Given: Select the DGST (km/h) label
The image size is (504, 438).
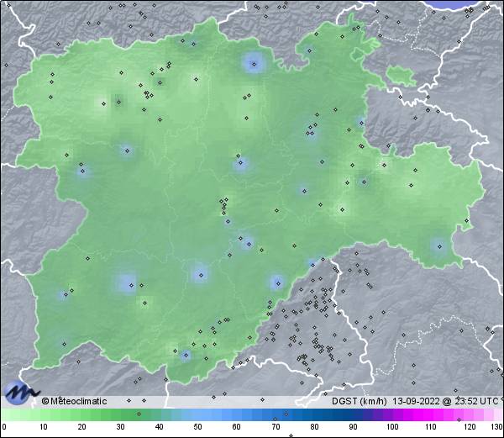Looking at the screenshot, I should click(360, 401).
